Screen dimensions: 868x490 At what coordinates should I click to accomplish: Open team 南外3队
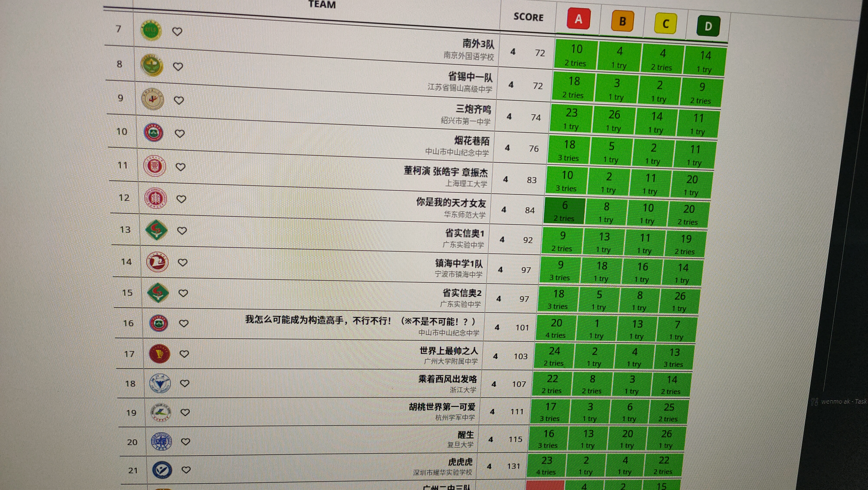click(x=478, y=43)
